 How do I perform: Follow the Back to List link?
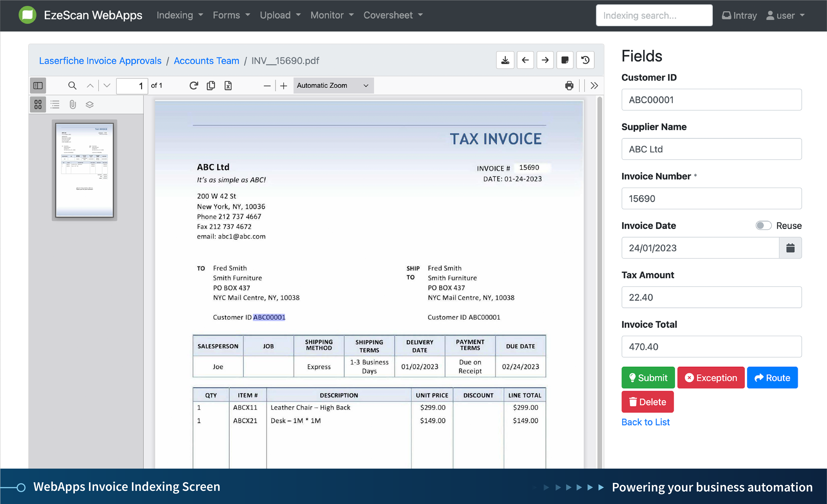point(645,422)
